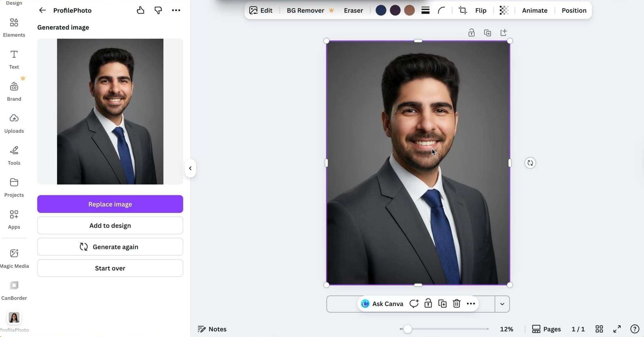Select the navy blue color swatch

click(381, 10)
